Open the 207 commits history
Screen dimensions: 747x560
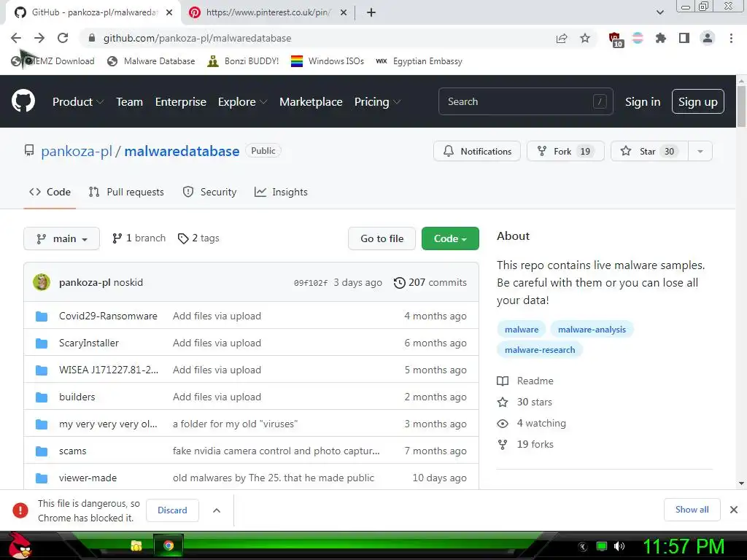pyautogui.click(x=430, y=282)
